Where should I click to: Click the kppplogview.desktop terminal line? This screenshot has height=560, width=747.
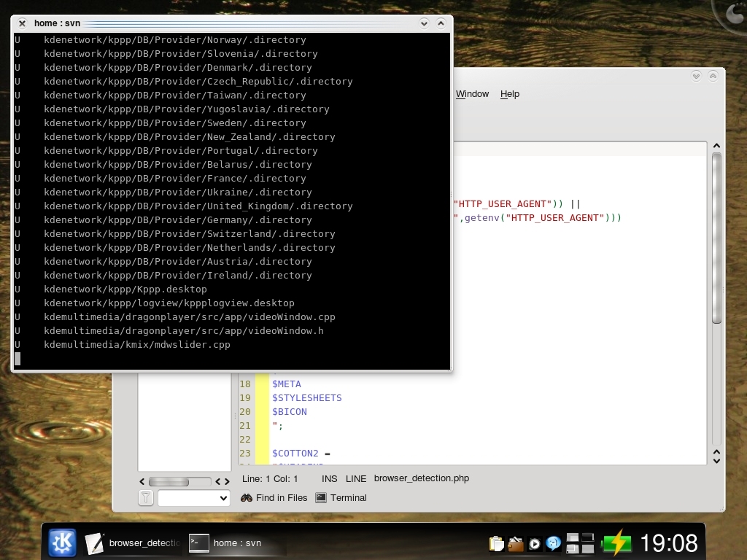[x=169, y=303]
